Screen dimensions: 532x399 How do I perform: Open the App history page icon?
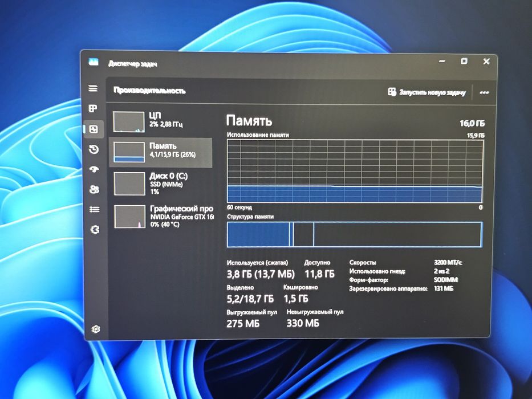pyautogui.click(x=94, y=149)
